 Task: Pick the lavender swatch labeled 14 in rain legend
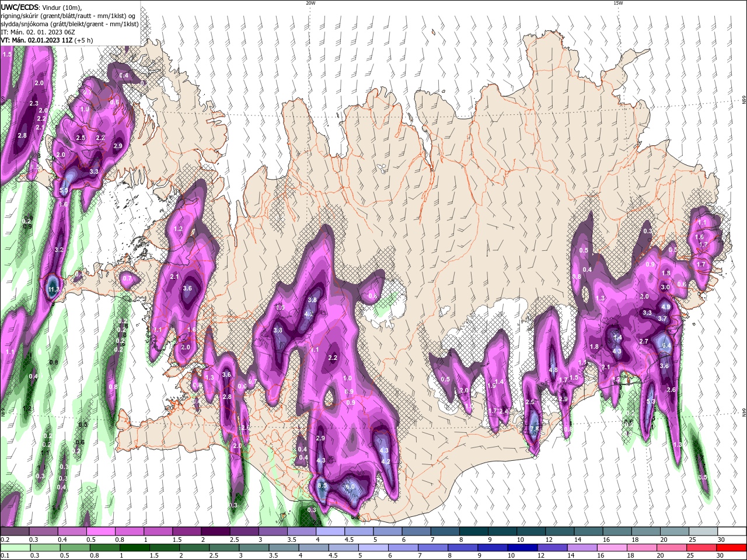pos(582,548)
